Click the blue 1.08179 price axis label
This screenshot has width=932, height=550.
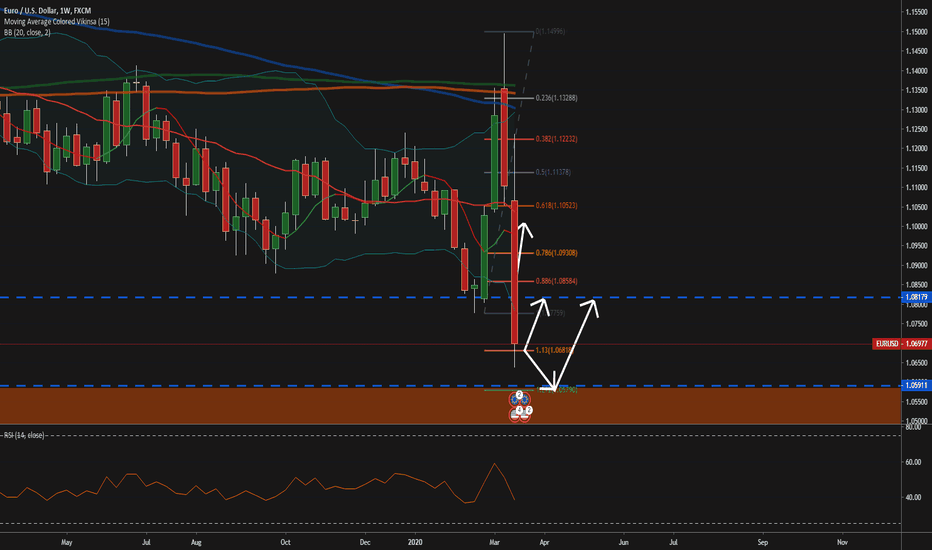916,297
